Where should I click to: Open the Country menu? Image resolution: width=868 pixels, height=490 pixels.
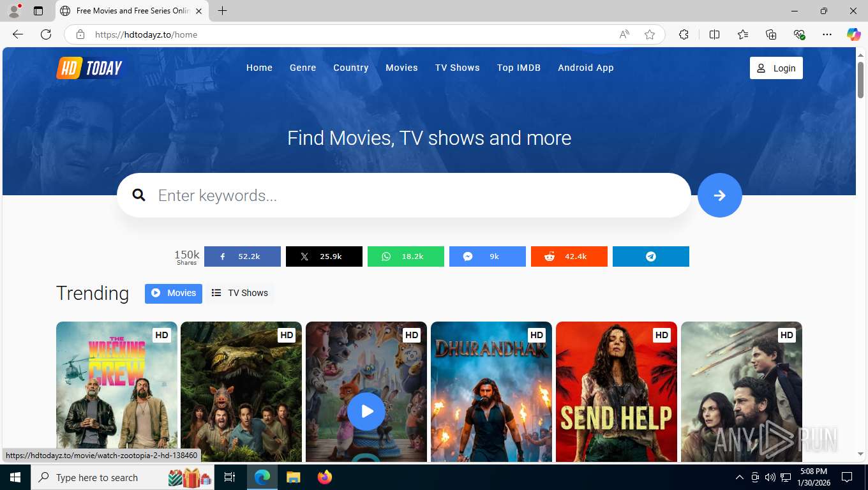tap(351, 68)
